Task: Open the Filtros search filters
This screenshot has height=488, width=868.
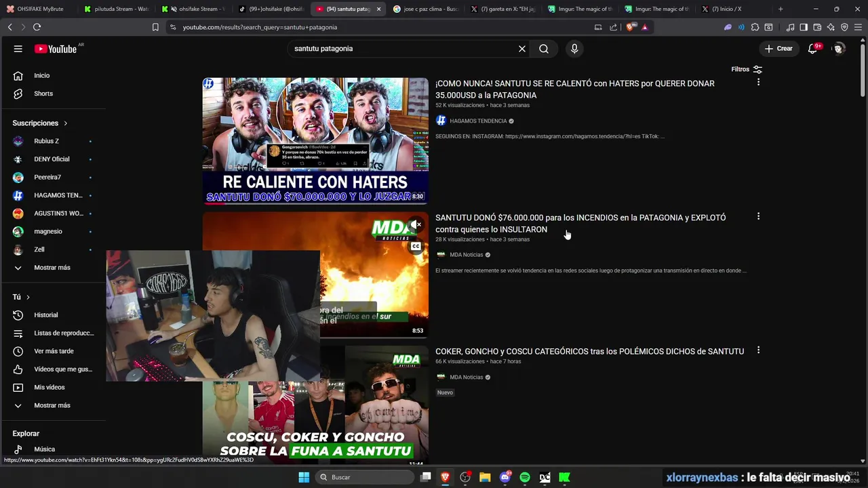Action: pos(747,69)
